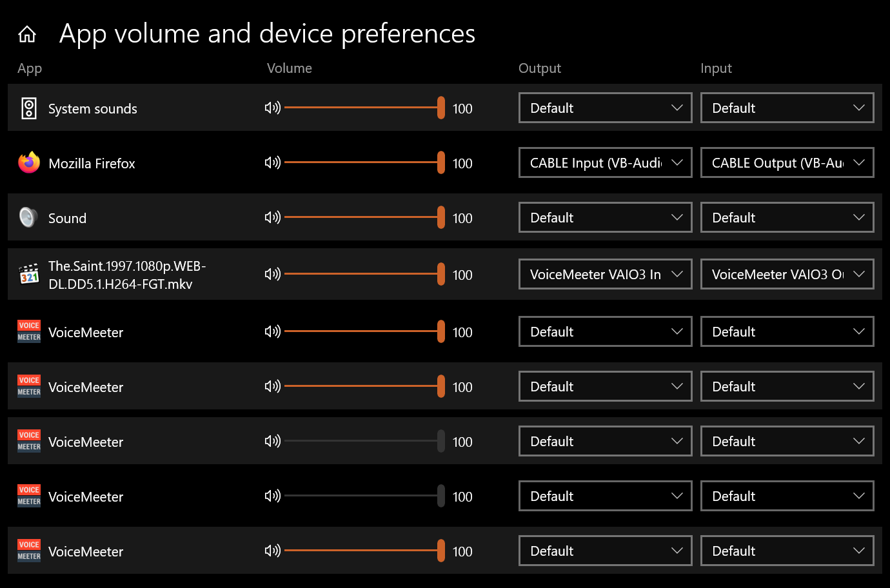Click the System sounds app icon
The width and height of the screenshot is (890, 588).
pos(28,108)
